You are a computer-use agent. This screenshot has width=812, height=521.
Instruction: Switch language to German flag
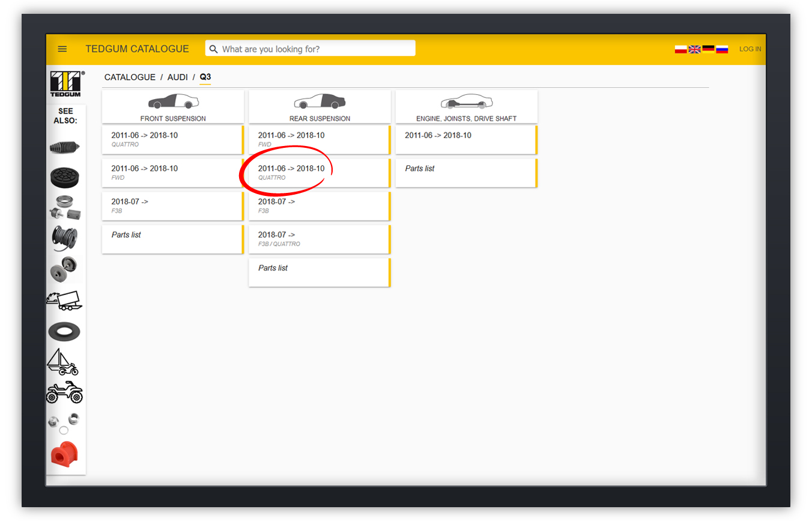(708, 49)
